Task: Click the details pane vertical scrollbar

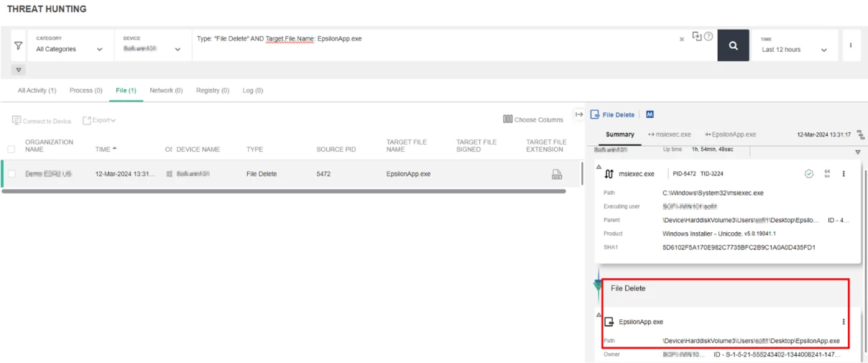Action: 864,262
